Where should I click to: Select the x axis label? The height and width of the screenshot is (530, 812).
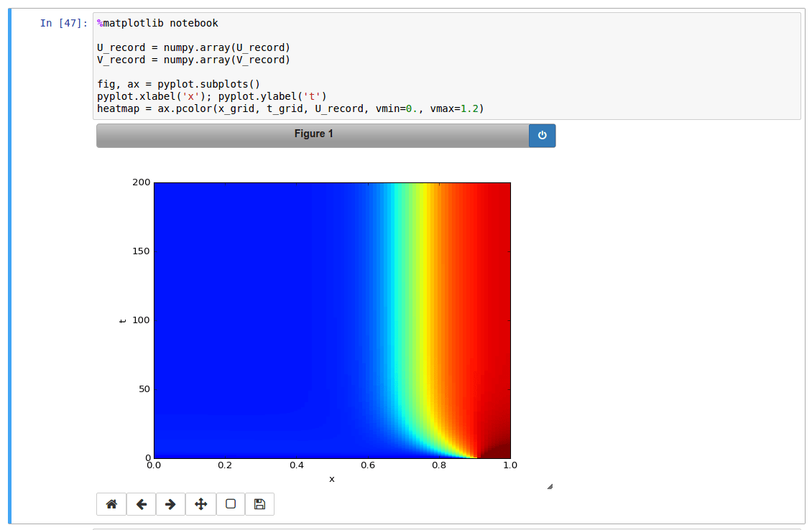coord(331,478)
